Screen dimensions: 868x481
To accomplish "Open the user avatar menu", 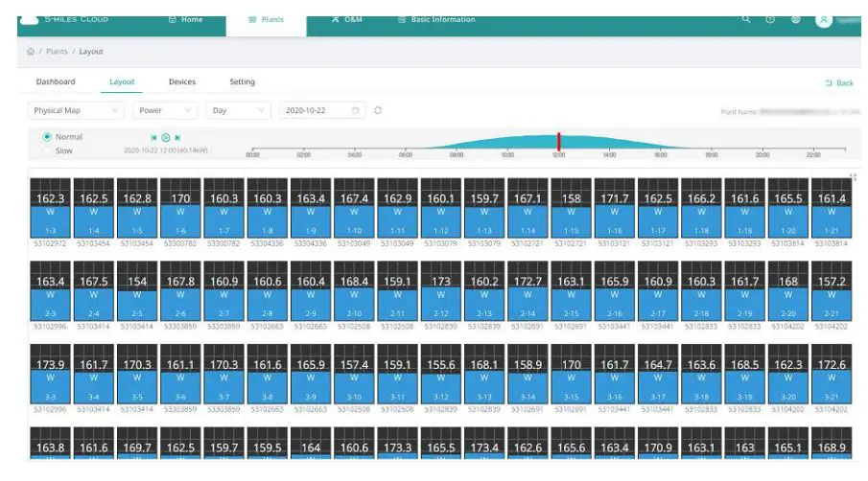I will pyautogui.click(x=824, y=20).
